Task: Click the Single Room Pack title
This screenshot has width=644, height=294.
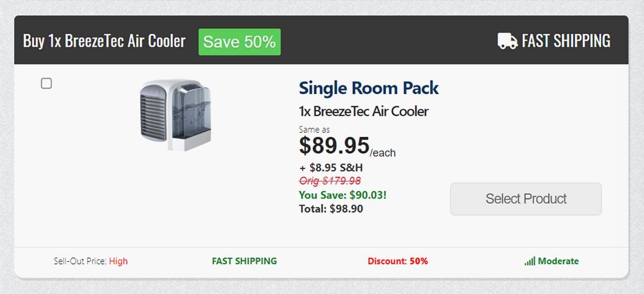Action: pos(369,88)
